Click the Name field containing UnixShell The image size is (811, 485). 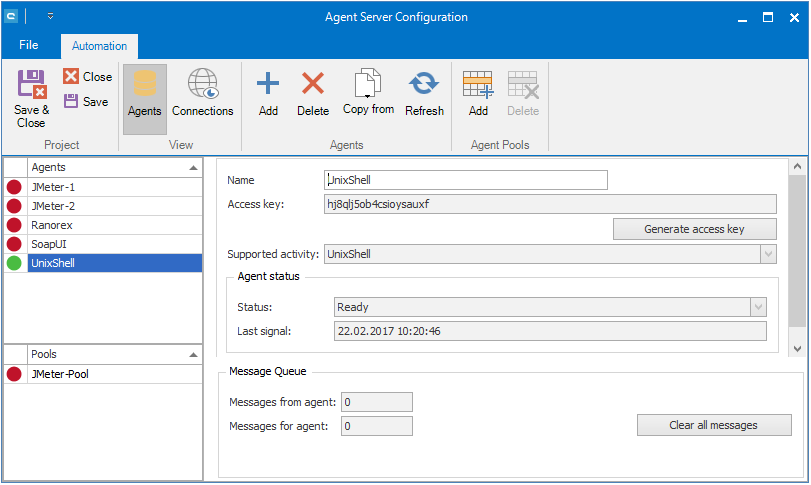[x=466, y=180]
